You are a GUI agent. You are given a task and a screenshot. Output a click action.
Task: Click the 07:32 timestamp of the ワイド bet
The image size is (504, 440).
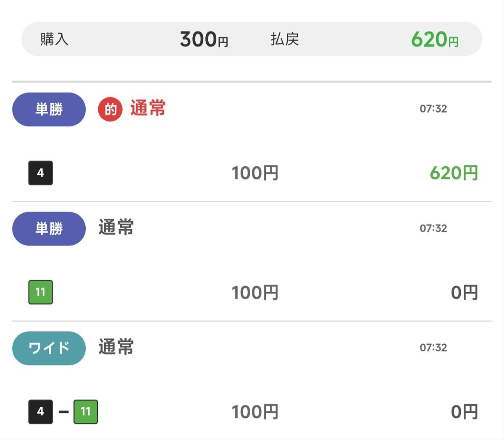(x=433, y=348)
